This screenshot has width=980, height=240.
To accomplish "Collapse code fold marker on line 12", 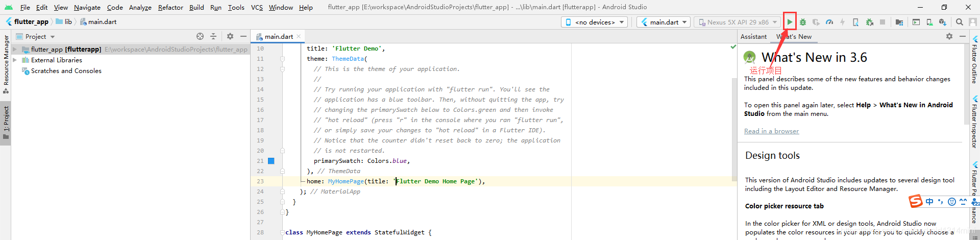I will (x=282, y=69).
